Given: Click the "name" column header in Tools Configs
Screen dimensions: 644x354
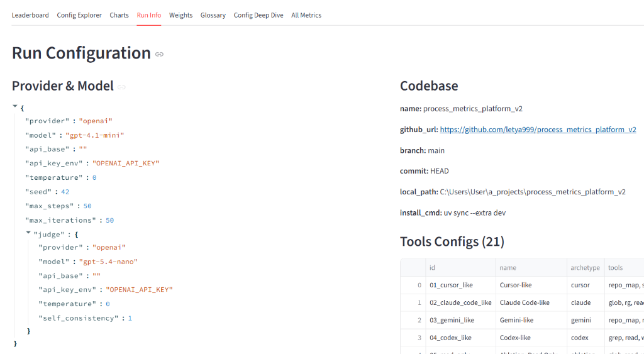Looking at the screenshot, I should click(531, 267).
